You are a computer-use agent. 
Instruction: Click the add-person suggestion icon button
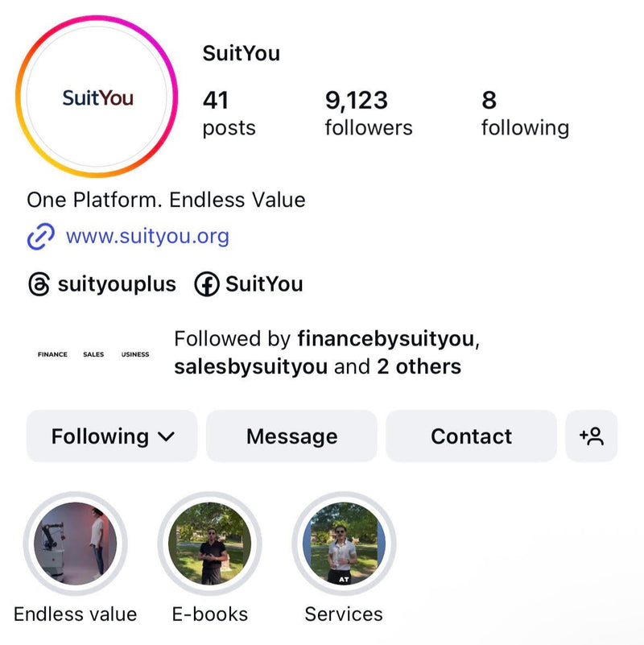(x=592, y=436)
